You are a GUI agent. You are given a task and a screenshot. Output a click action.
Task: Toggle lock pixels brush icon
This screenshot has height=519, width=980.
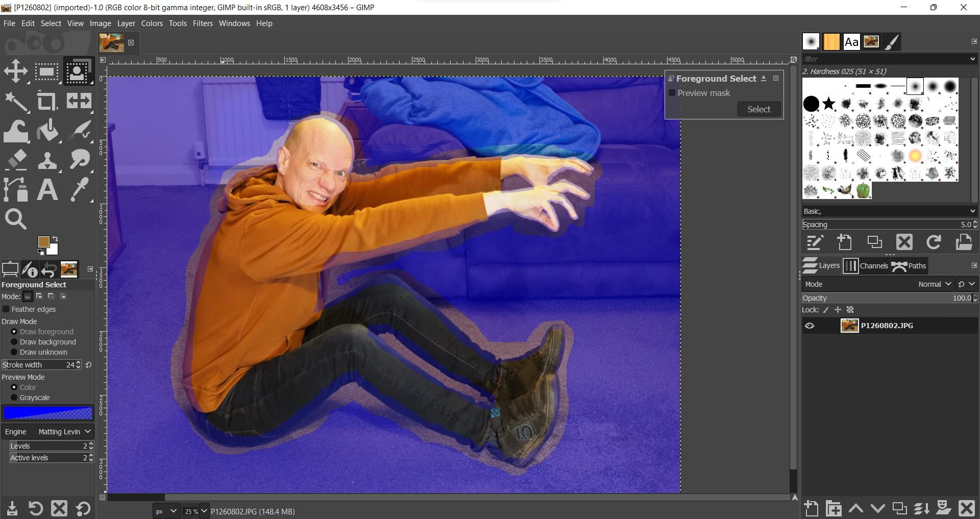tap(826, 310)
